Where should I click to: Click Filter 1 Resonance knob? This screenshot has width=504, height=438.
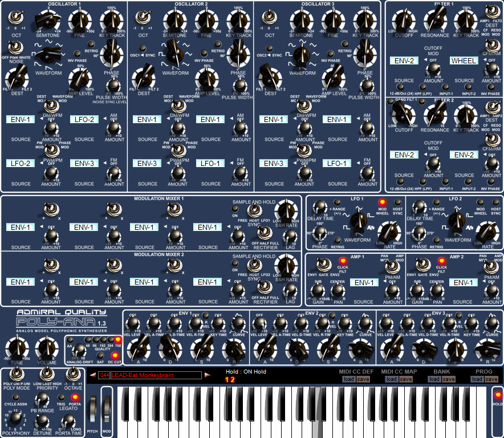[x=435, y=20]
